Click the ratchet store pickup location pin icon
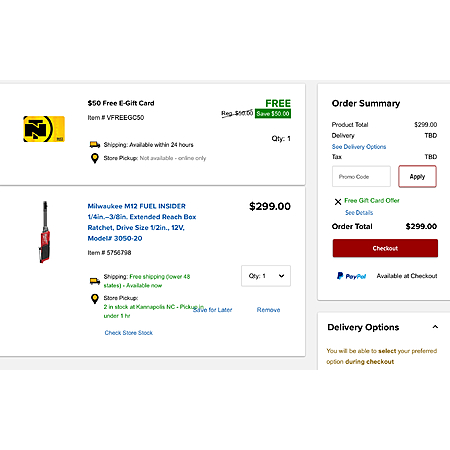The height and width of the screenshot is (450, 450). (x=95, y=299)
